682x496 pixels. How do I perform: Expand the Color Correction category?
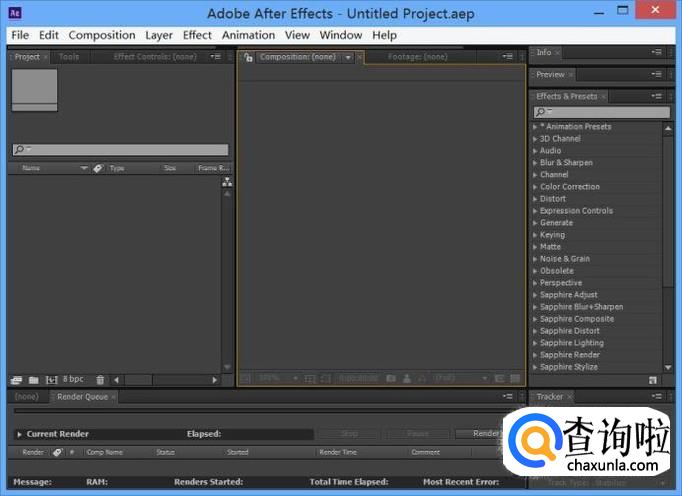point(535,187)
